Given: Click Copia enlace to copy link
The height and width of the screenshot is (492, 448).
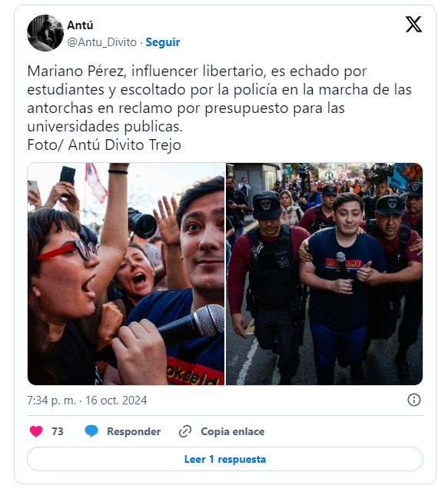Looking at the screenshot, I should coord(233,431).
